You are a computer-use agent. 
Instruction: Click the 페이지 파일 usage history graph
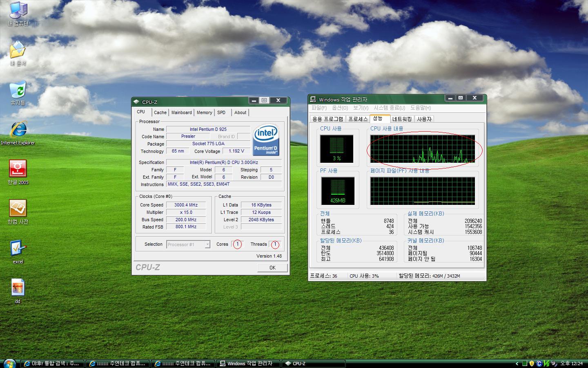coord(423,191)
